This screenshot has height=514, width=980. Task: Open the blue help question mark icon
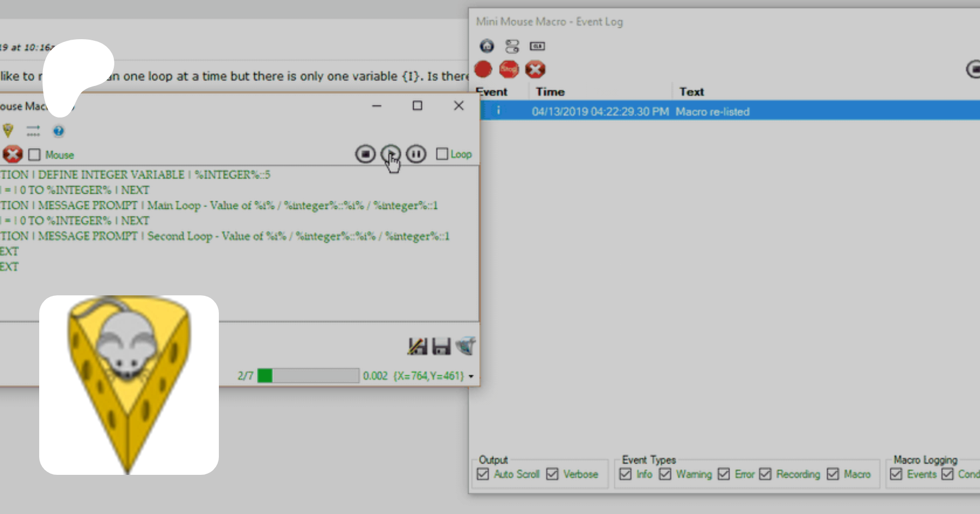(x=58, y=131)
